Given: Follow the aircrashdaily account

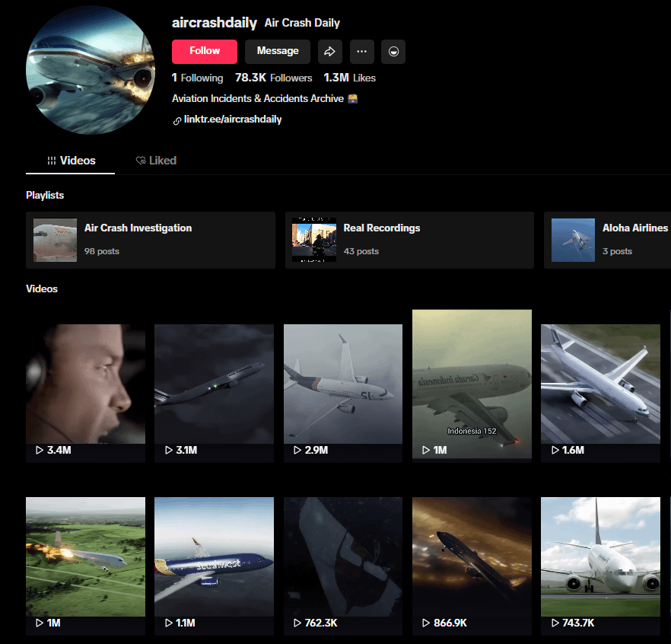Looking at the screenshot, I should coord(205,51).
